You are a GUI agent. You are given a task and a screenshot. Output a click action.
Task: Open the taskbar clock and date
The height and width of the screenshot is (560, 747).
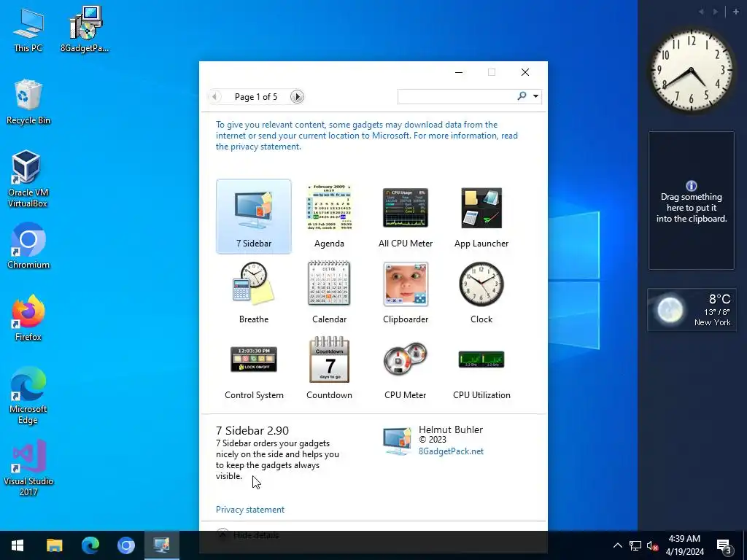click(684, 545)
